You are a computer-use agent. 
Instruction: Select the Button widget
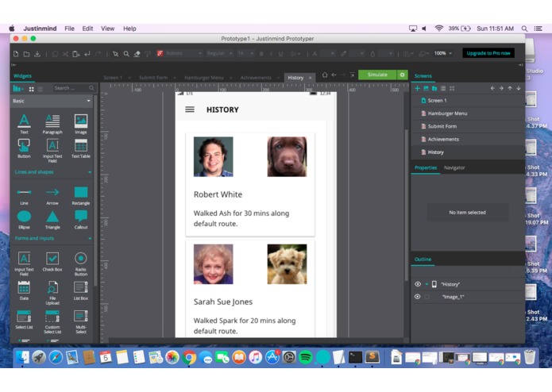24,148
